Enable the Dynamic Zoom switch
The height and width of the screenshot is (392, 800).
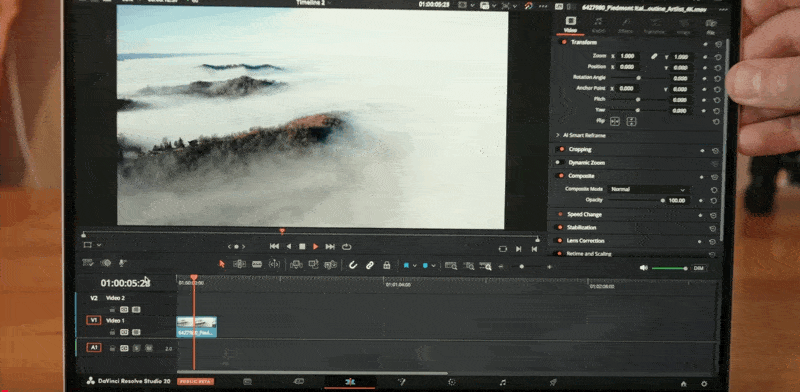pyautogui.click(x=560, y=162)
